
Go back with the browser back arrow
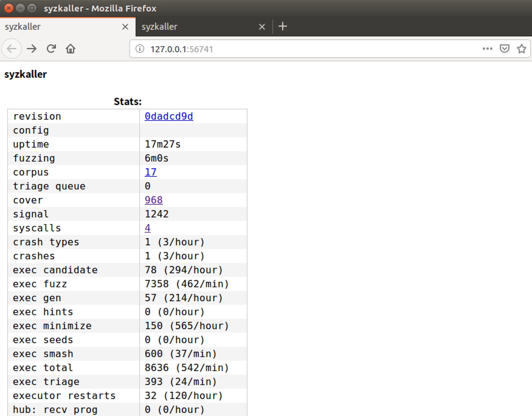click(12, 49)
